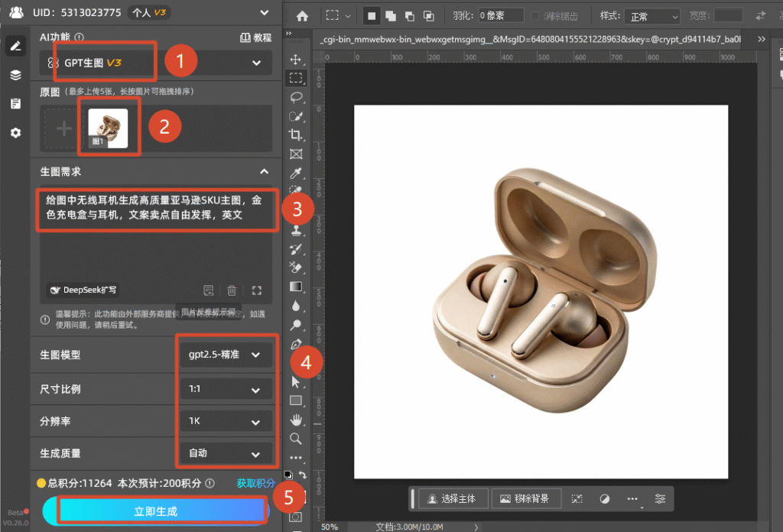Open the 样式 正常 style dropdown
Viewport: 783px width, 532px height.
click(652, 17)
